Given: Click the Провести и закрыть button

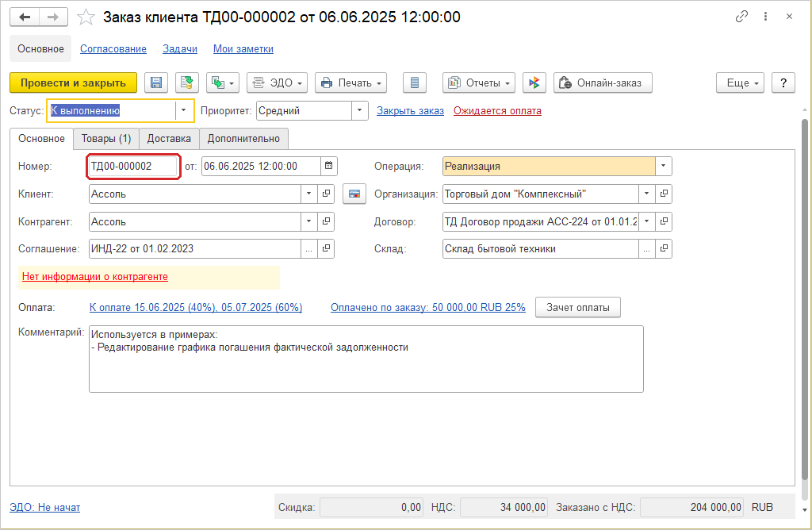Looking at the screenshot, I should 73,83.
